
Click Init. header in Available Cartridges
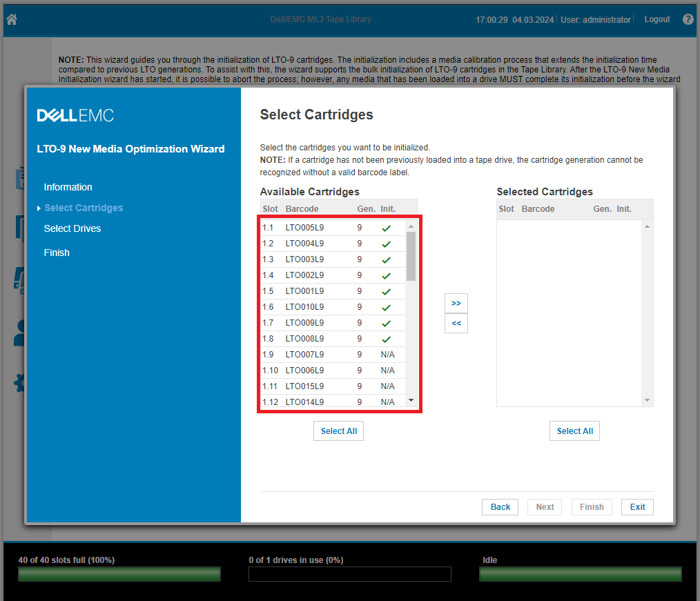click(387, 209)
